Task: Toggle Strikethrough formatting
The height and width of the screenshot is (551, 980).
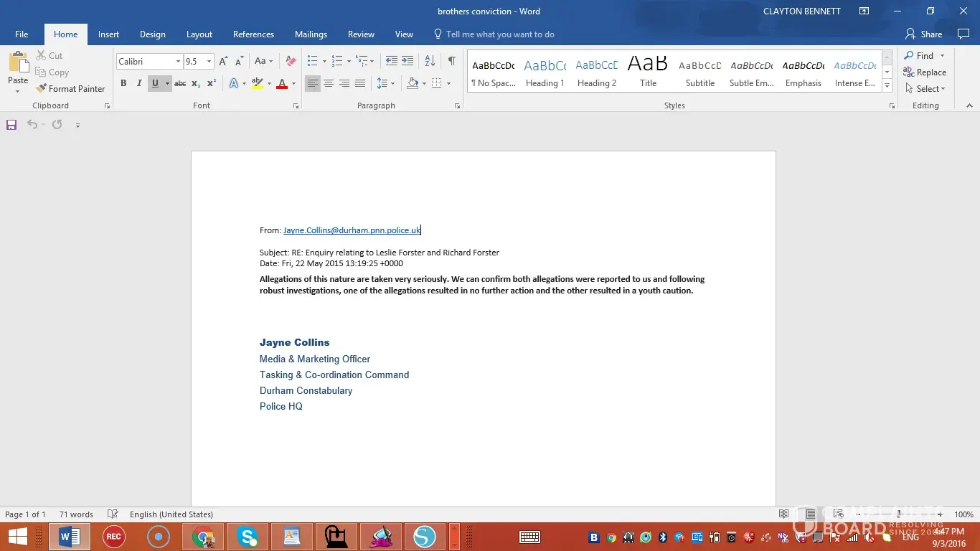Action: (x=180, y=84)
